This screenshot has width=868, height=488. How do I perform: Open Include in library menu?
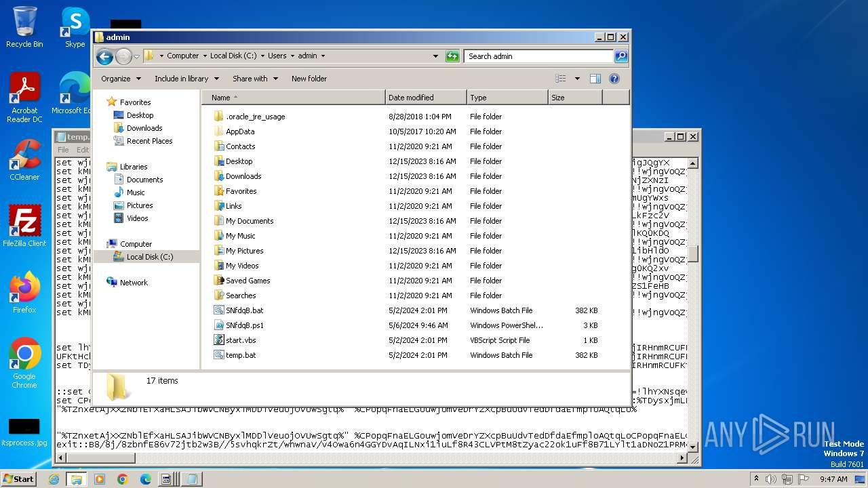tap(186, 79)
